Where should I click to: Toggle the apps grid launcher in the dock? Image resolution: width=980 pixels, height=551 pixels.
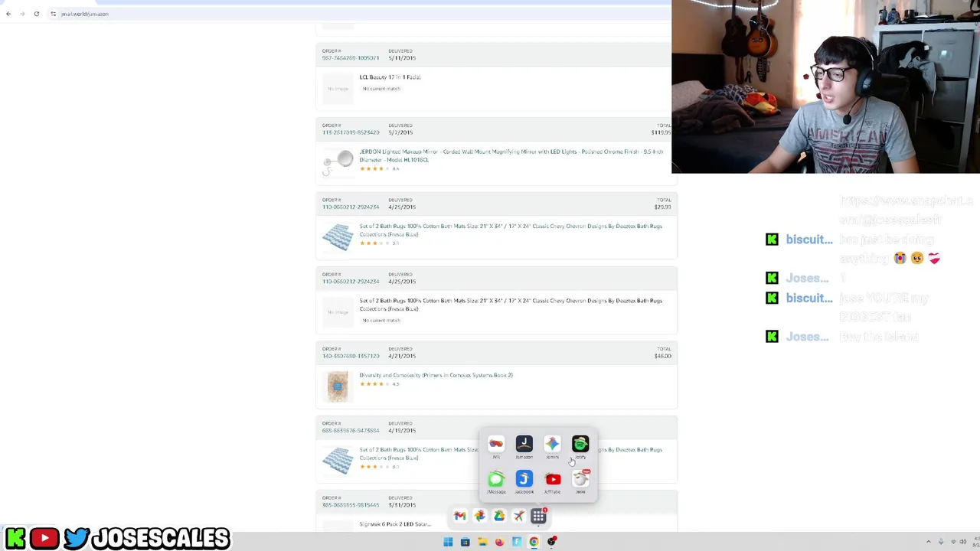coord(538,517)
